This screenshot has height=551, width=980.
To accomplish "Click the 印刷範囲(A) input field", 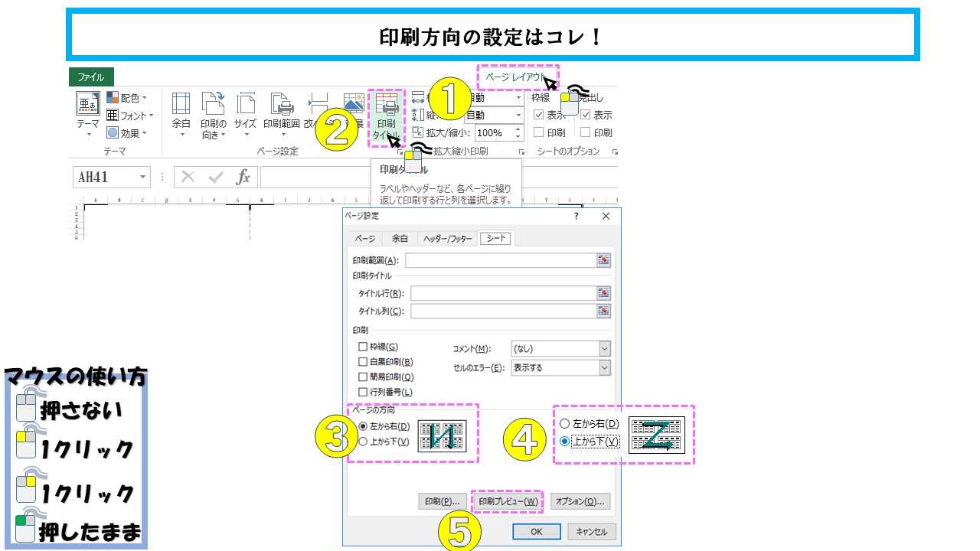I will (501, 260).
